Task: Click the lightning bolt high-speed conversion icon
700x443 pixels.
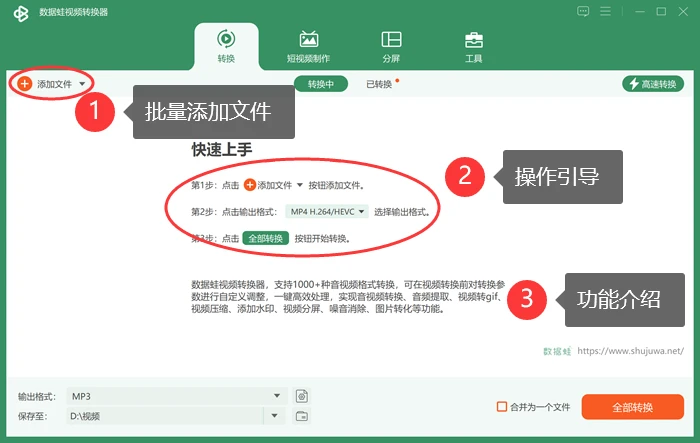Action: pyautogui.click(x=634, y=84)
